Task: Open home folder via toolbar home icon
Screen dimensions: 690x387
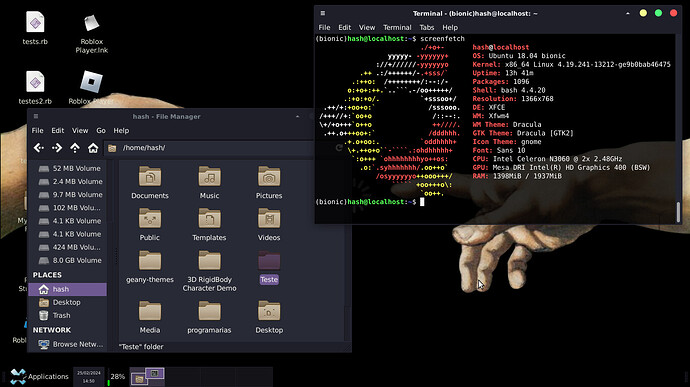Action: (93, 148)
